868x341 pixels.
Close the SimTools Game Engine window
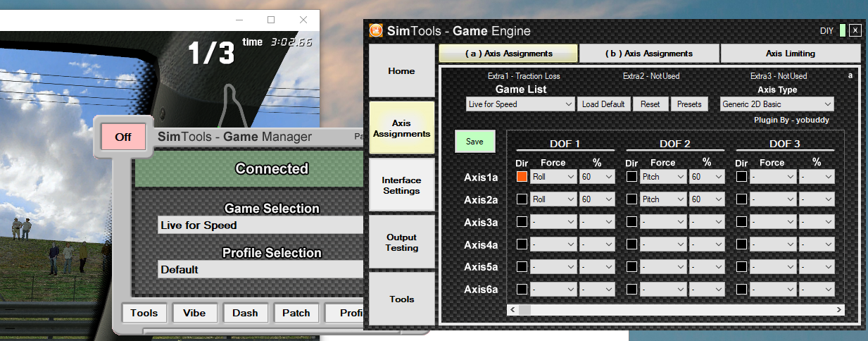tap(855, 30)
